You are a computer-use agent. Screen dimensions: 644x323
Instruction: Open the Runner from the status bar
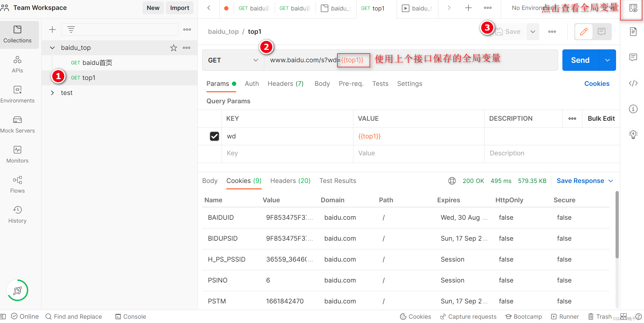(565, 317)
